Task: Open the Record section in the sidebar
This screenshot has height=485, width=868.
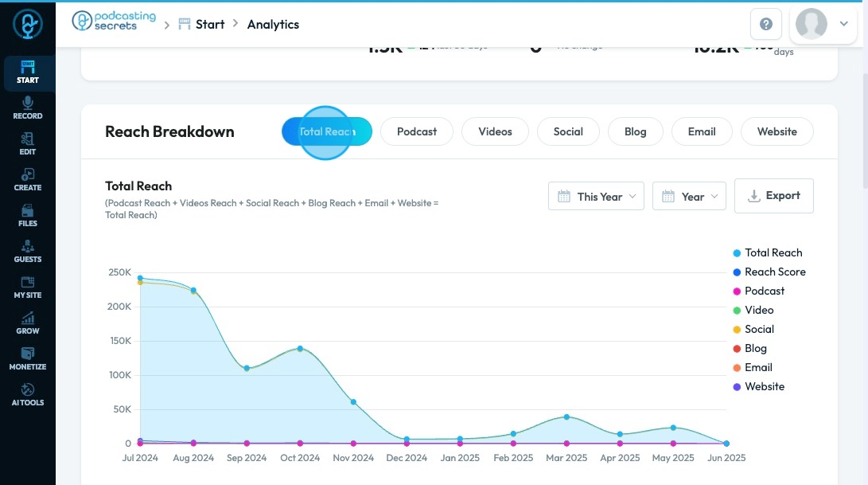Action: [x=28, y=108]
